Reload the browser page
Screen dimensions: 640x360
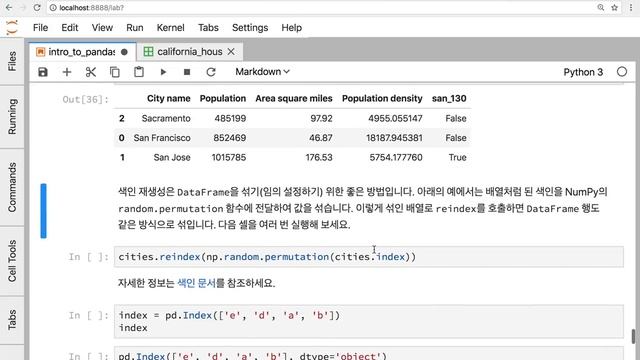(x=37, y=7)
